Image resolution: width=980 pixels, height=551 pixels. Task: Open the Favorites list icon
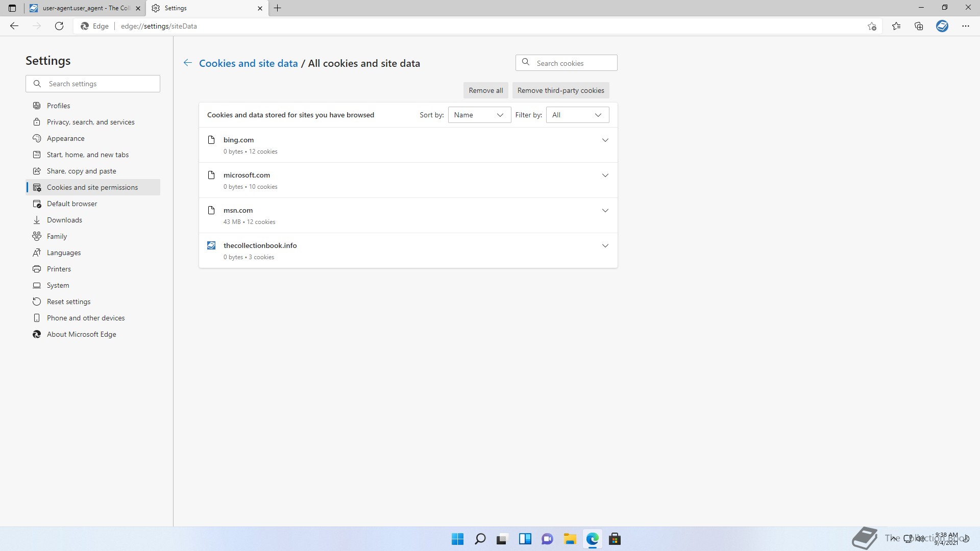point(896,26)
